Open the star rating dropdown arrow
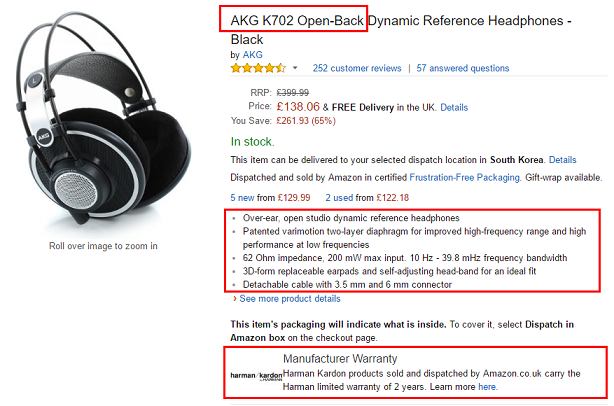The height and width of the screenshot is (406, 614). tap(295, 68)
